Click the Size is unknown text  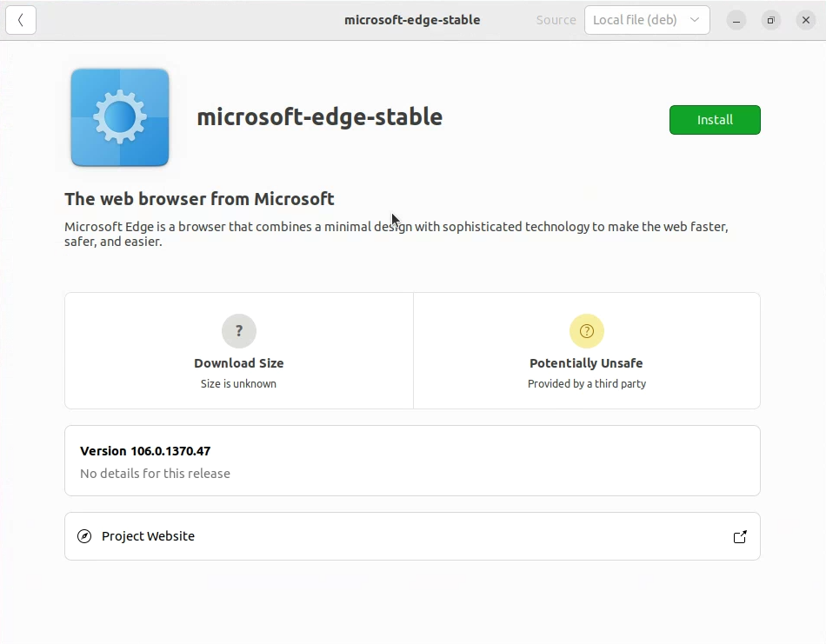coord(238,383)
